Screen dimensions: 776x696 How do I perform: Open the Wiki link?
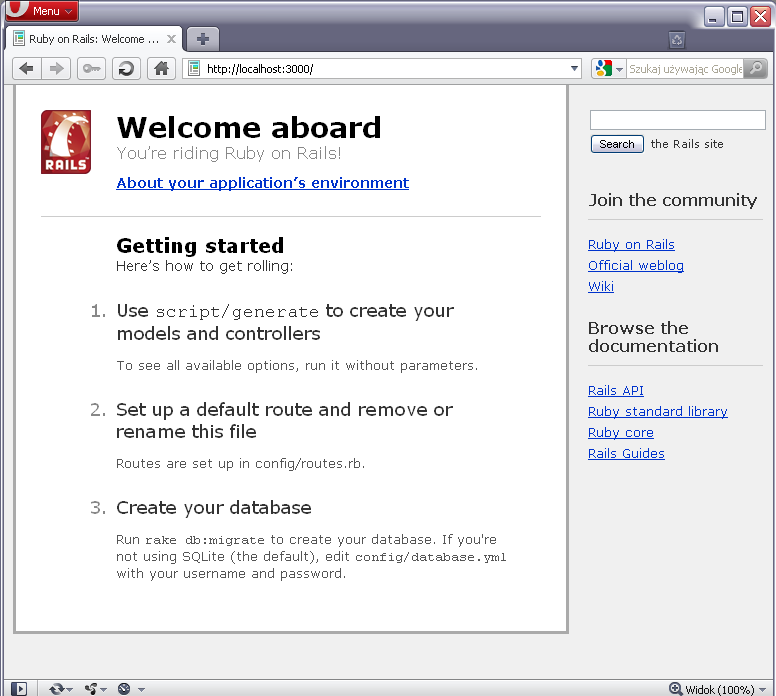(601, 286)
